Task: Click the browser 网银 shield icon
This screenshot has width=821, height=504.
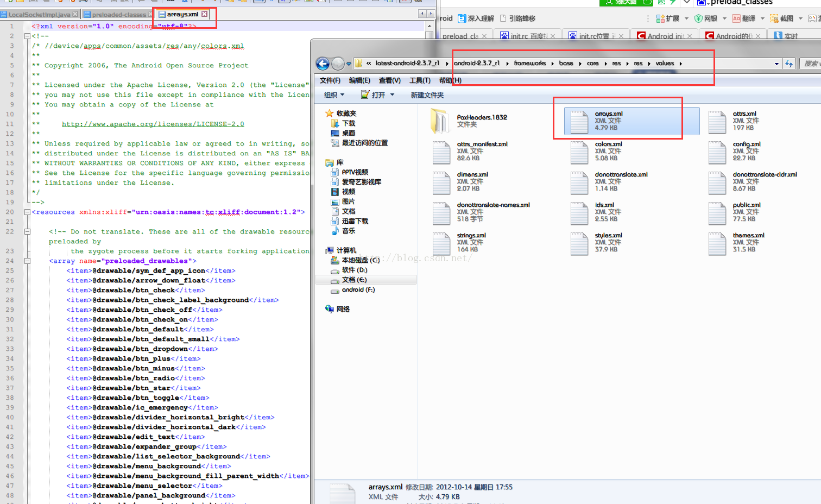Action: 698,18
